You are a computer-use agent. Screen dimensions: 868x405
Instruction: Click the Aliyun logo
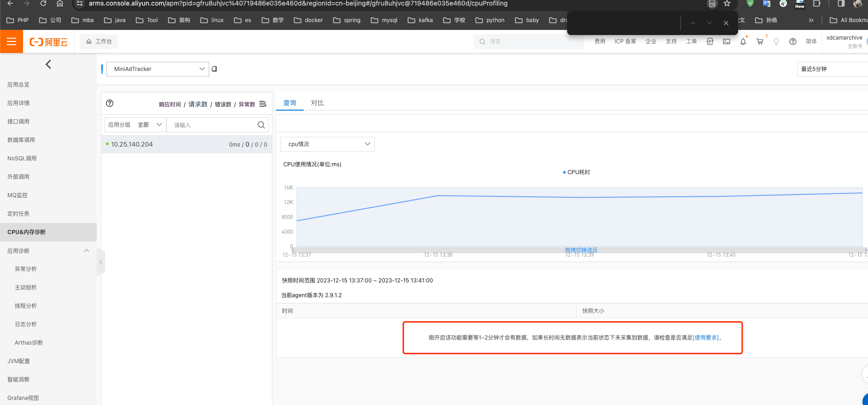48,42
